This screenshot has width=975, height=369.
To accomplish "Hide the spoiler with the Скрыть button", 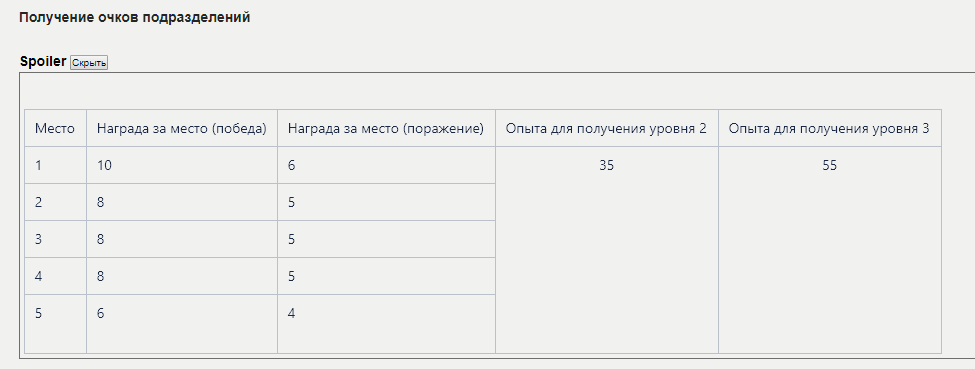I will 89,63.
